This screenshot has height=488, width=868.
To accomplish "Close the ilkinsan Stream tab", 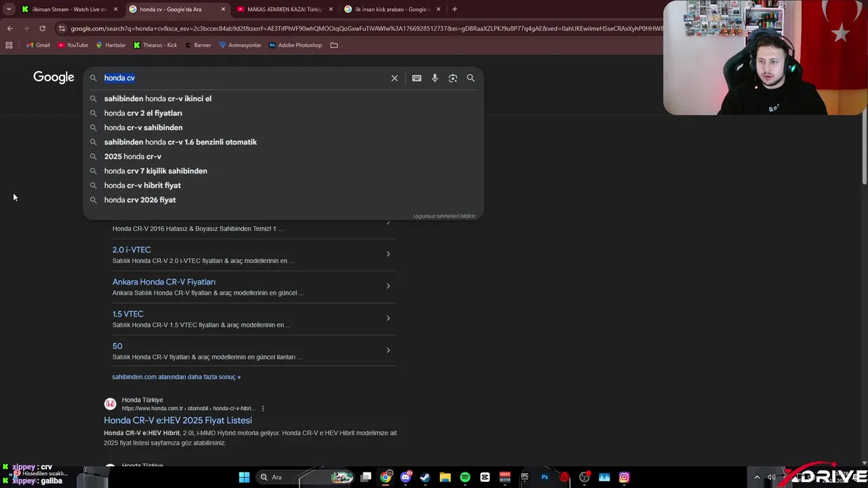I will (115, 9).
